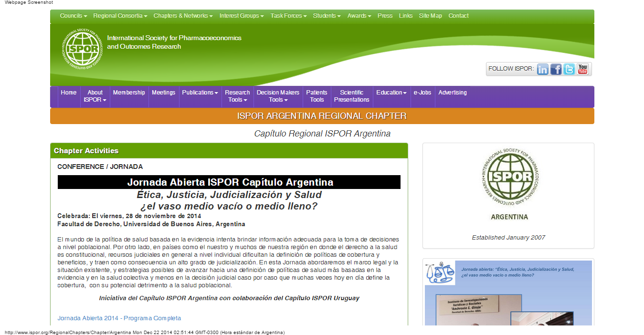Open the Patients Tools menu item

[x=317, y=96]
